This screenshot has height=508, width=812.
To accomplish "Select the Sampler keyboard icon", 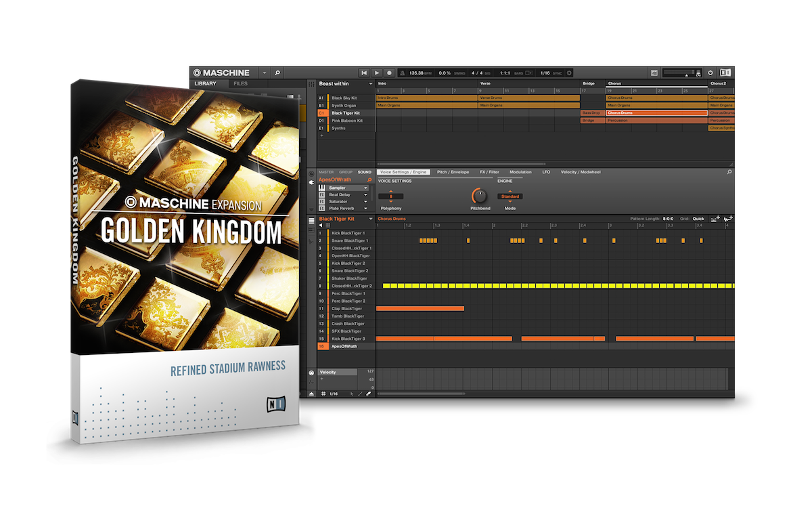I will tap(322, 188).
